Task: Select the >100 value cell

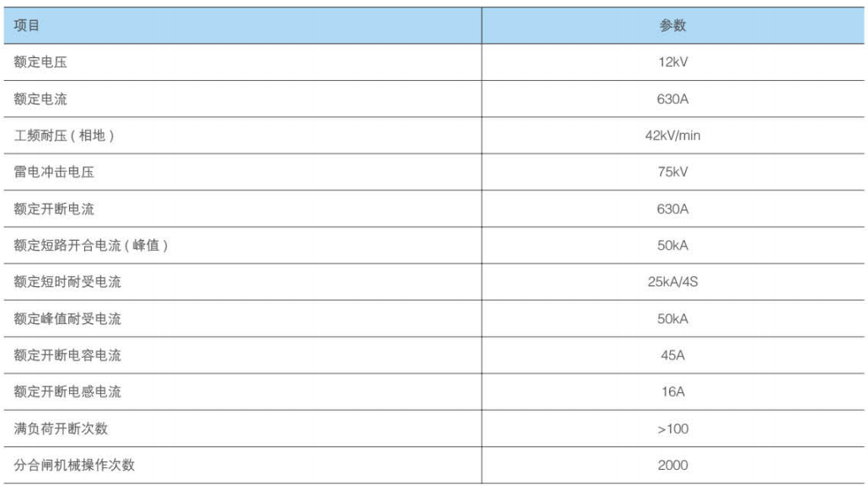Action: pos(672,429)
